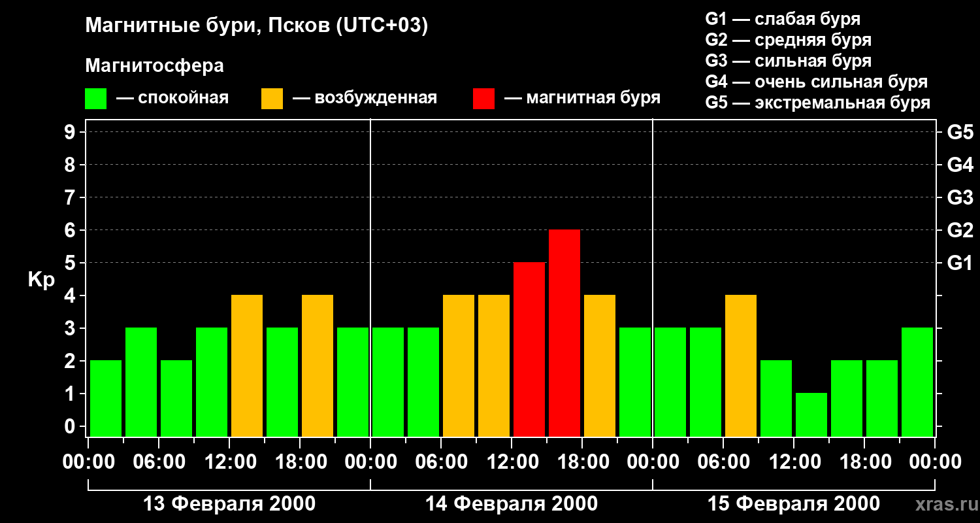This screenshot has width=980, height=523.
Task: Click the 'Магнитосфера' legend heading
Action: (154, 66)
